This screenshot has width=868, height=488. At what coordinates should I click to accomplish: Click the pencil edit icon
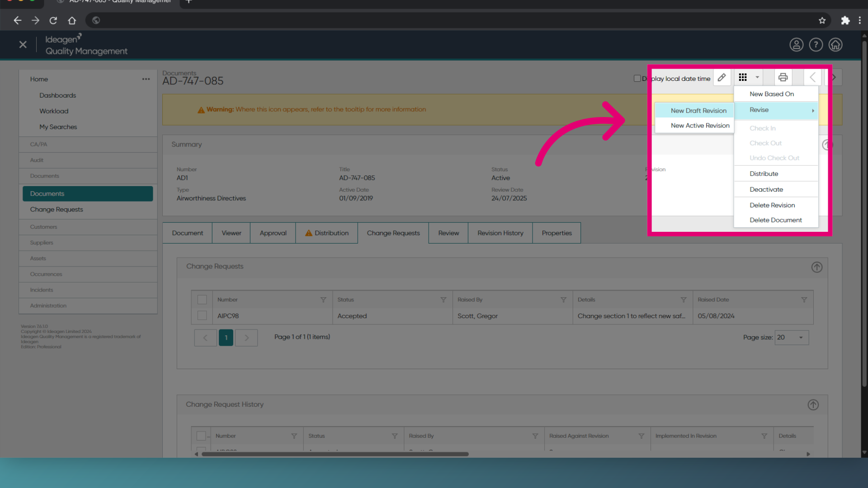click(722, 78)
